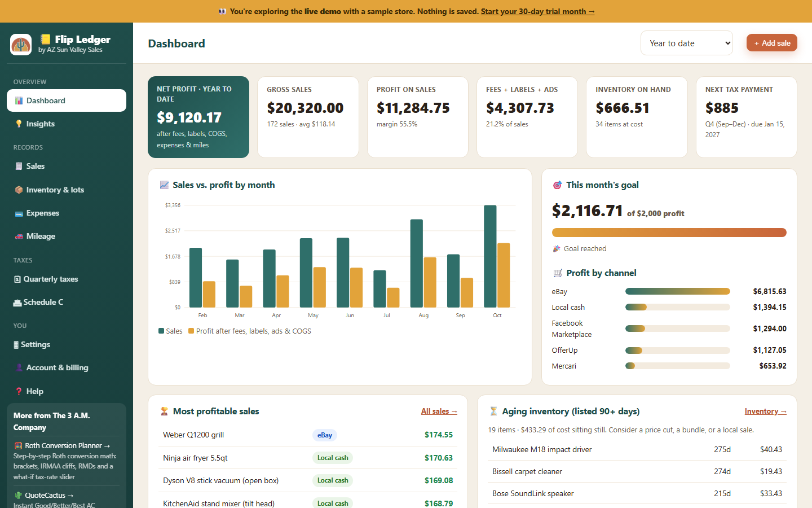
Task: Click the Mileage car icon
Action: (19, 236)
